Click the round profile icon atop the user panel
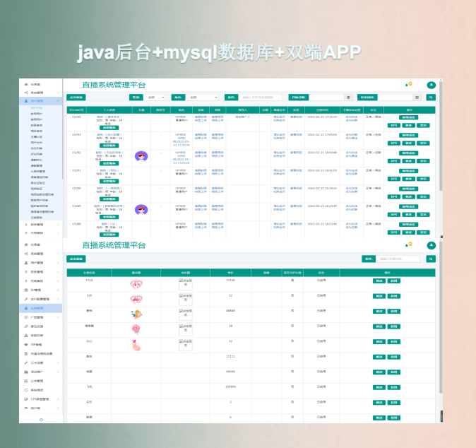The image size is (476, 448). point(431,85)
